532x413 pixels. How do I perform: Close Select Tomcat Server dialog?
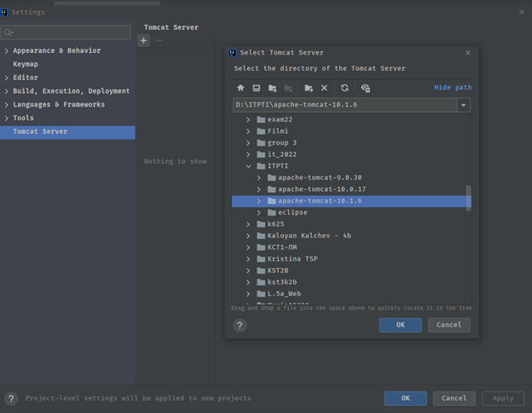pos(468,53)
